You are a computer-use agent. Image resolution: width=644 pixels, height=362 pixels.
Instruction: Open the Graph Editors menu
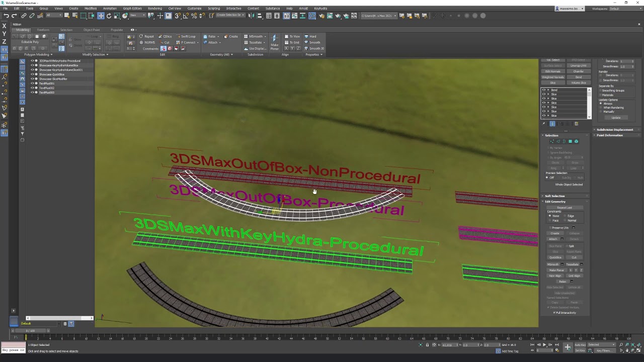(132, 9)
